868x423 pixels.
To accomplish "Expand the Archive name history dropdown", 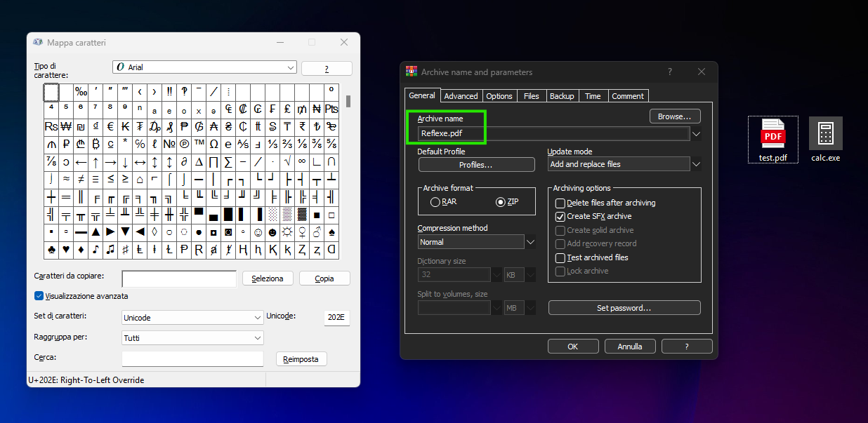I will [x=696, y=133].
